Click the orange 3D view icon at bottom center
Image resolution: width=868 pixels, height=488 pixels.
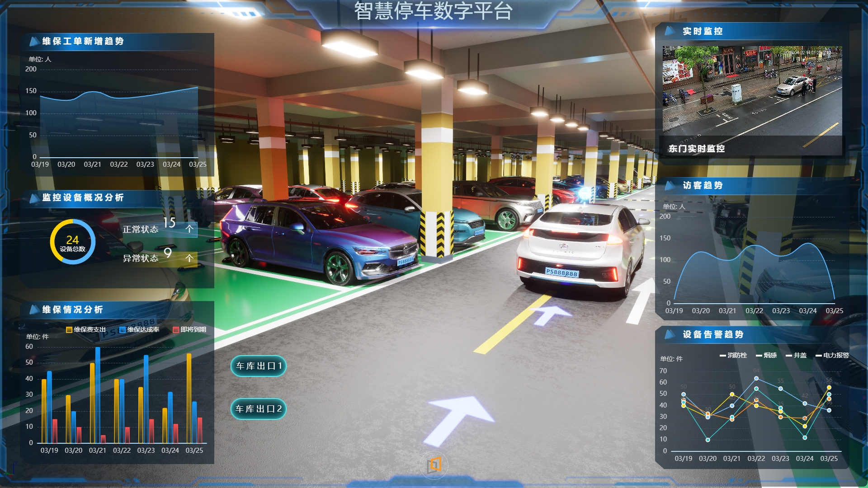click(x=434, y=465)
